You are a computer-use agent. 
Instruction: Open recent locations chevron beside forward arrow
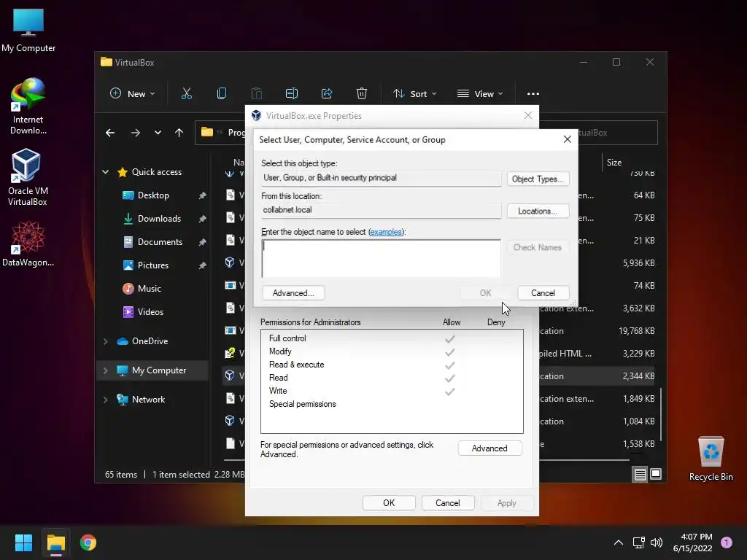158,133
